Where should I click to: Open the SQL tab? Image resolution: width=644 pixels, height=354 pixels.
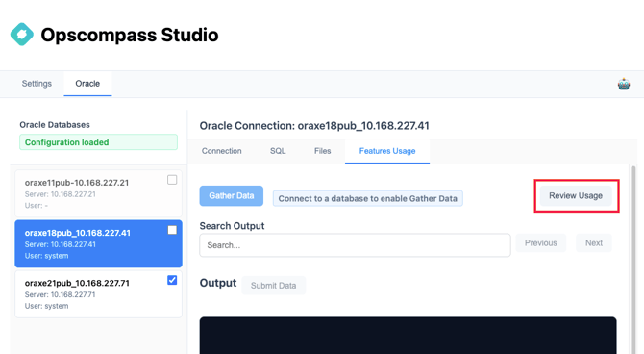(x=278, y=151)
